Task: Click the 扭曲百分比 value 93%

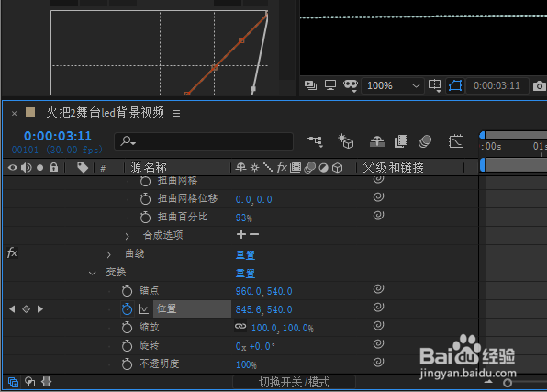Action: [x=244, y=218]
